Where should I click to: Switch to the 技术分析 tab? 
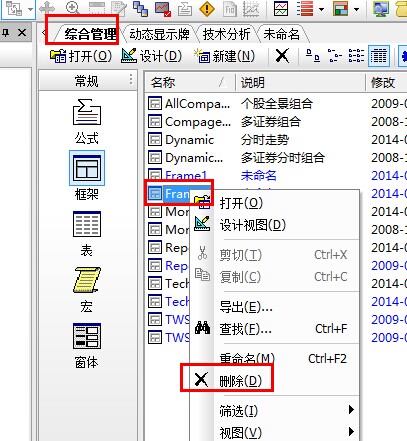[x=227, y=34]
